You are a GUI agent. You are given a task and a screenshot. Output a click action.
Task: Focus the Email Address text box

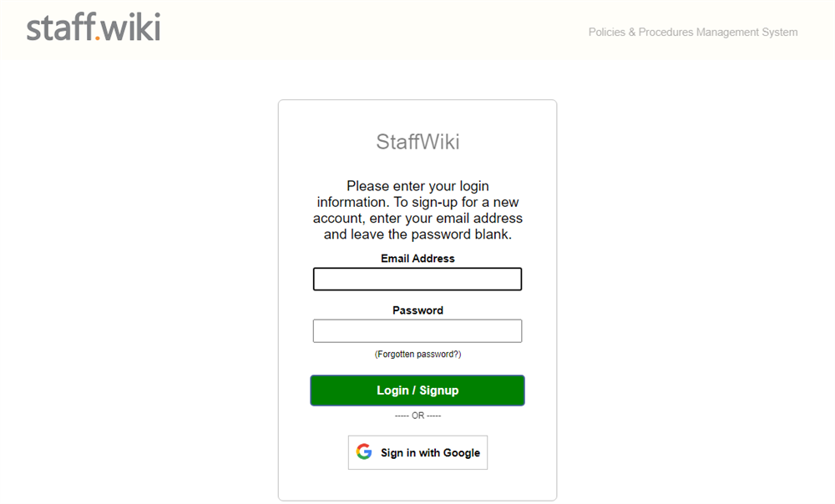pyautogui.click(x=417, y=279)
